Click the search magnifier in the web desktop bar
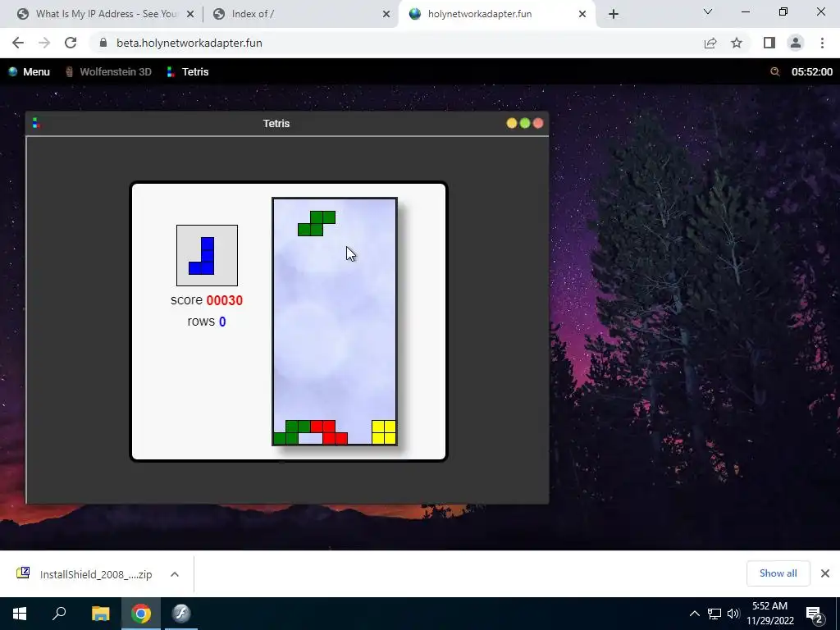Screen dimensions: 840x630 774,72
